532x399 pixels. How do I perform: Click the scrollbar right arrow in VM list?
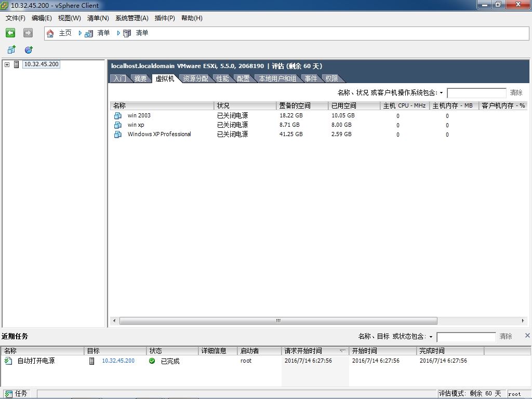(523, 321)
